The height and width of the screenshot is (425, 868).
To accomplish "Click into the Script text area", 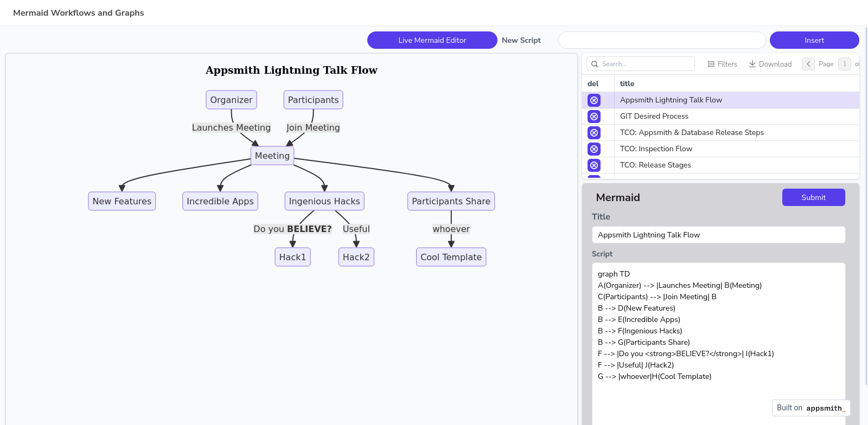I will coord(718,336).
